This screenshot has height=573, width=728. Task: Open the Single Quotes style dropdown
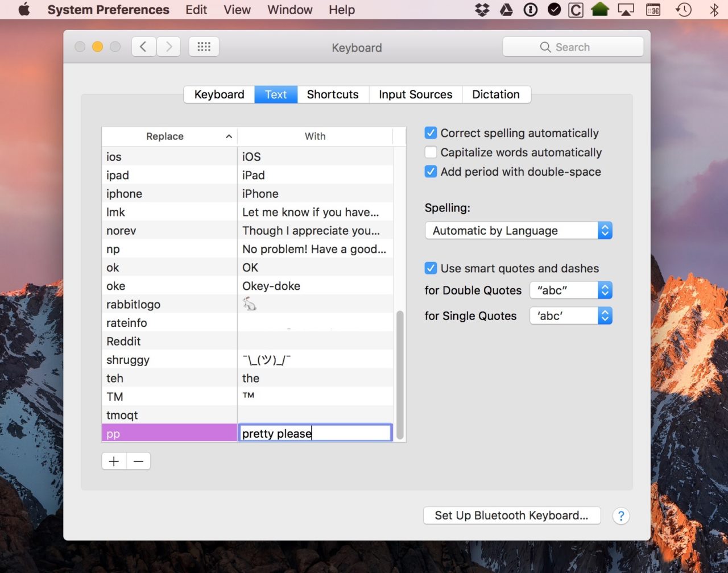coord(571,316)
